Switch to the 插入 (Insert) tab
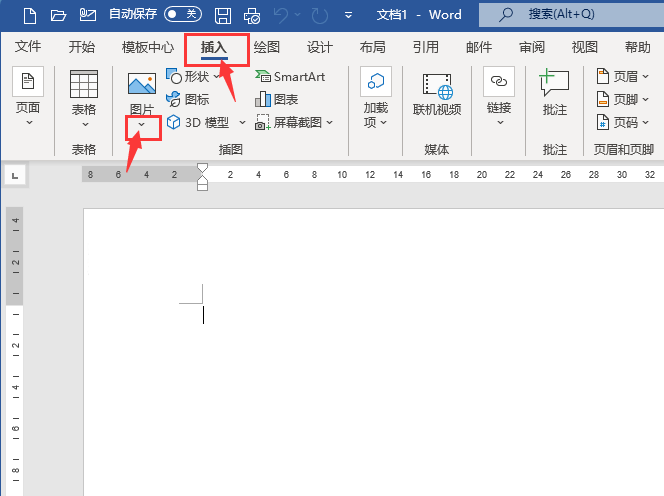The height and width of the screenshot is (496, 664). pyautogui.click(x=214, y=47)
